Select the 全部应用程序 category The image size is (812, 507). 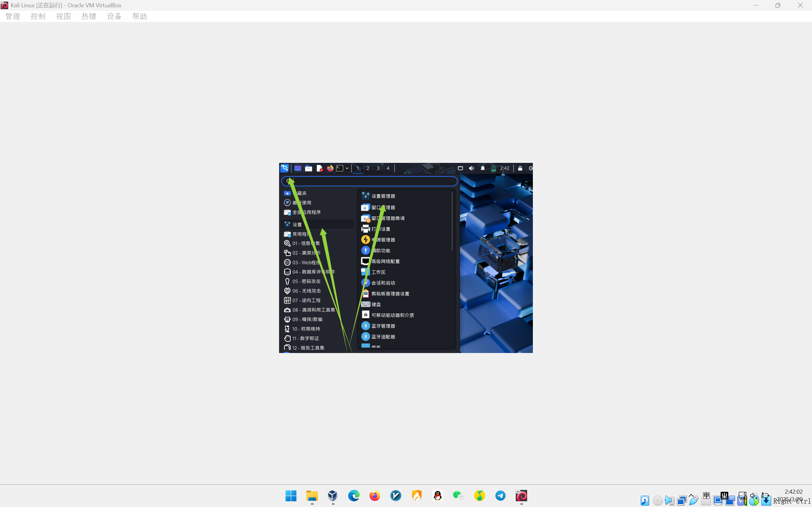point(306,212)
